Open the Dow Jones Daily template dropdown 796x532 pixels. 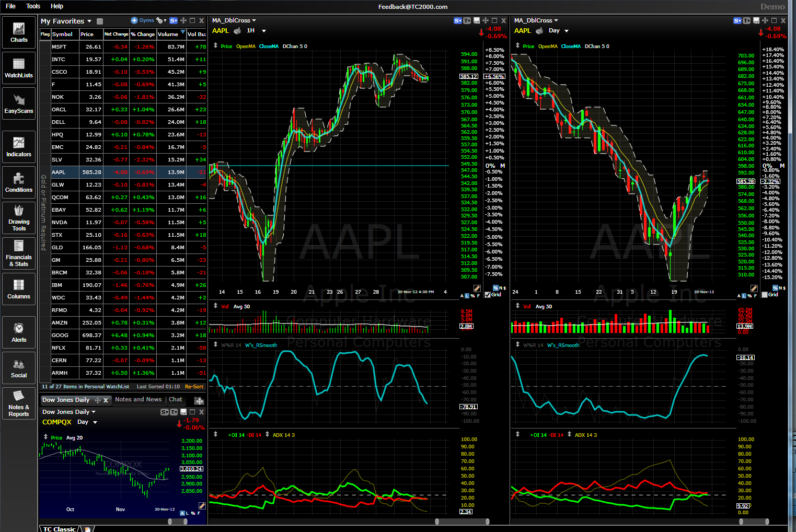(x=94, y=412)
